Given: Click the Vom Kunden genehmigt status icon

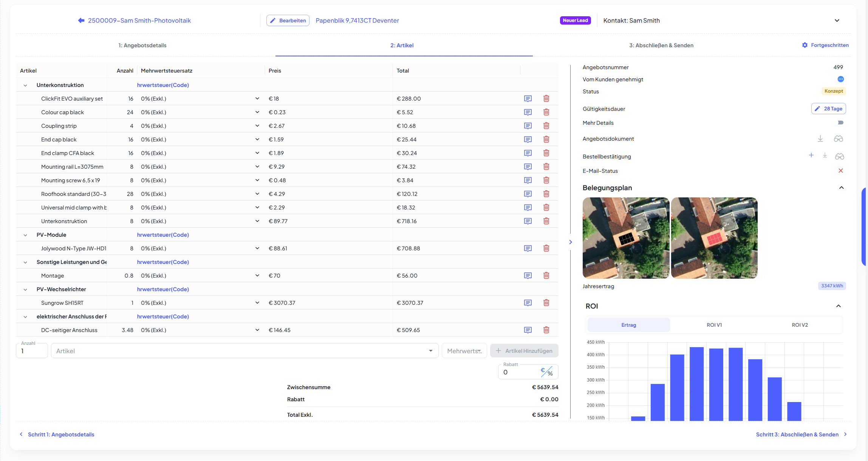Looking at the screenshot, I should coord(841,79).
